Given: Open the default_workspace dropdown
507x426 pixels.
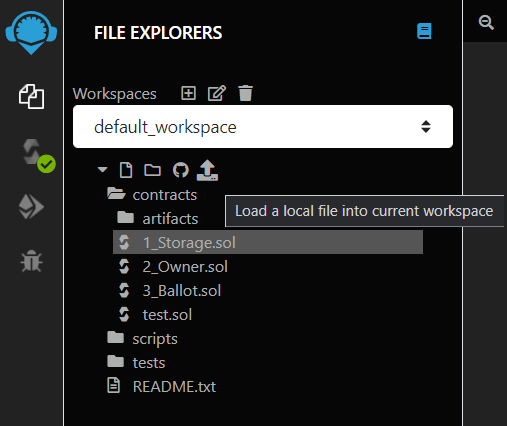Looking at the screenshot, I should [x=263, y=127].
